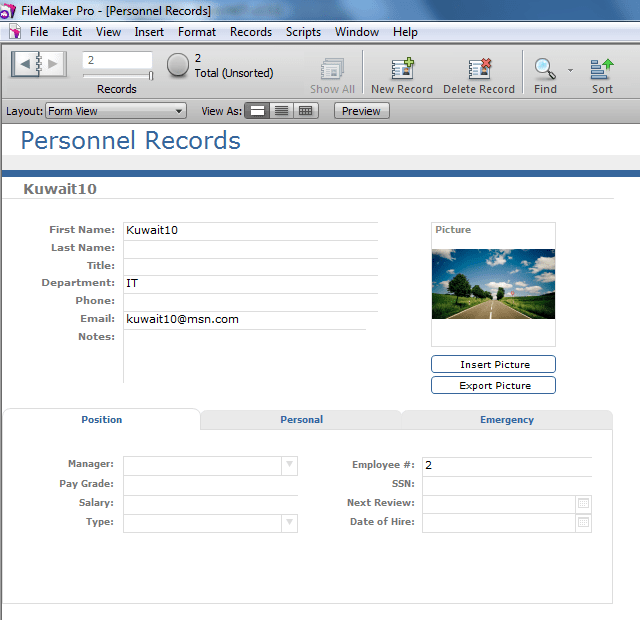Click the Sort records icon
640x620 pixels.
(x=602, y=69)
